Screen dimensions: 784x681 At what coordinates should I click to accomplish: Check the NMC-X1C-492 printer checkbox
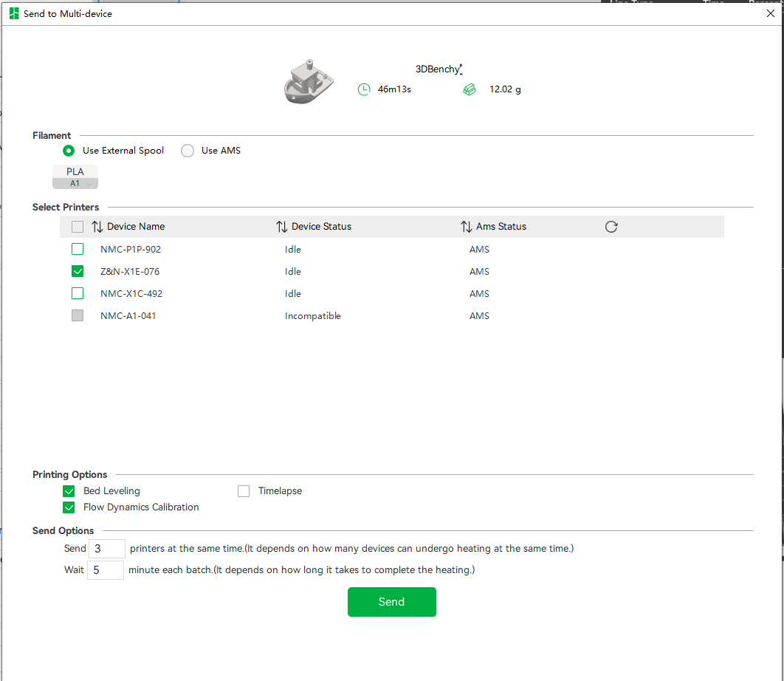(x=78, y=293)
